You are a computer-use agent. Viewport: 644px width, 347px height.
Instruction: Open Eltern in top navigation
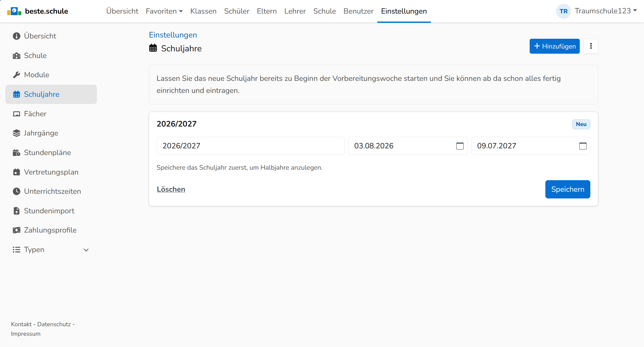267,11
